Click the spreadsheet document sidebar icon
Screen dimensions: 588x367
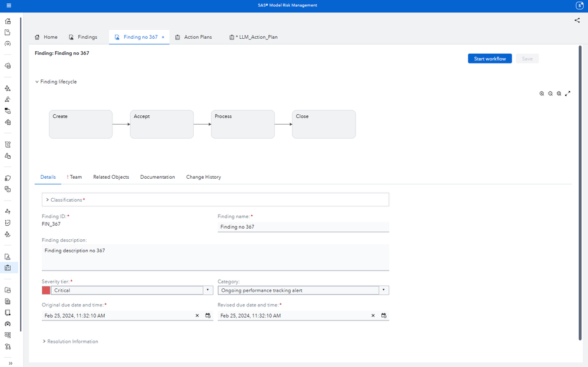pos(8,301)
